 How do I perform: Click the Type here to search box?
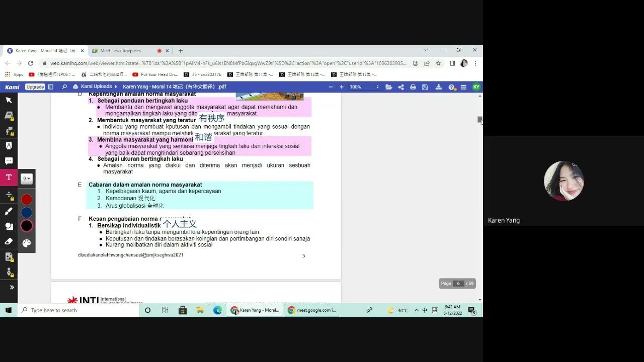pyautogui.click(x=78, y=310)
